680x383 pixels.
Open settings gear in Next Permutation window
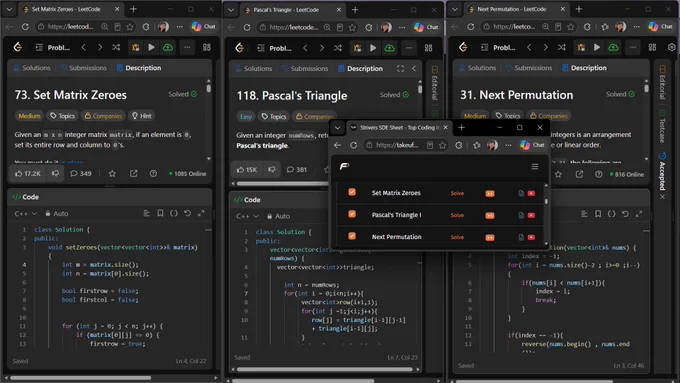tap(672, 47)
